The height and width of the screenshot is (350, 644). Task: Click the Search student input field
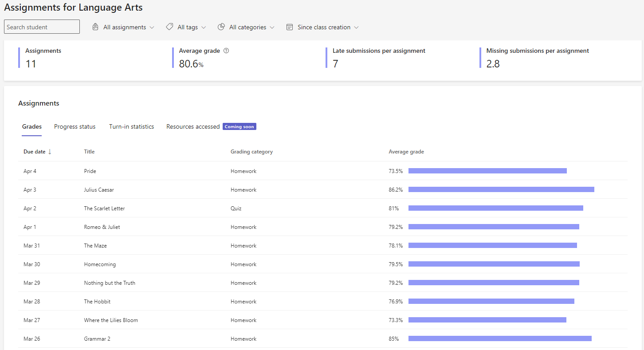click(42, 27)
